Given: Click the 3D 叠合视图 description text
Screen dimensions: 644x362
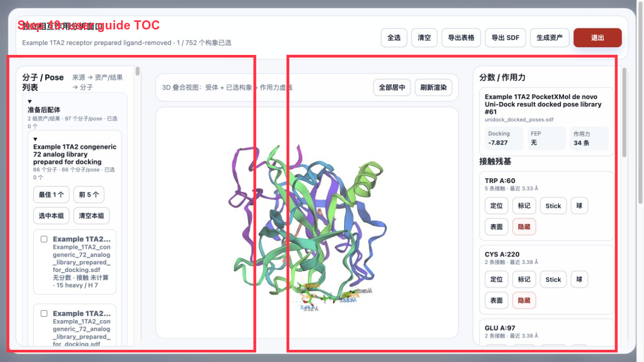Looking at the screenshot, I should point(227,87).
